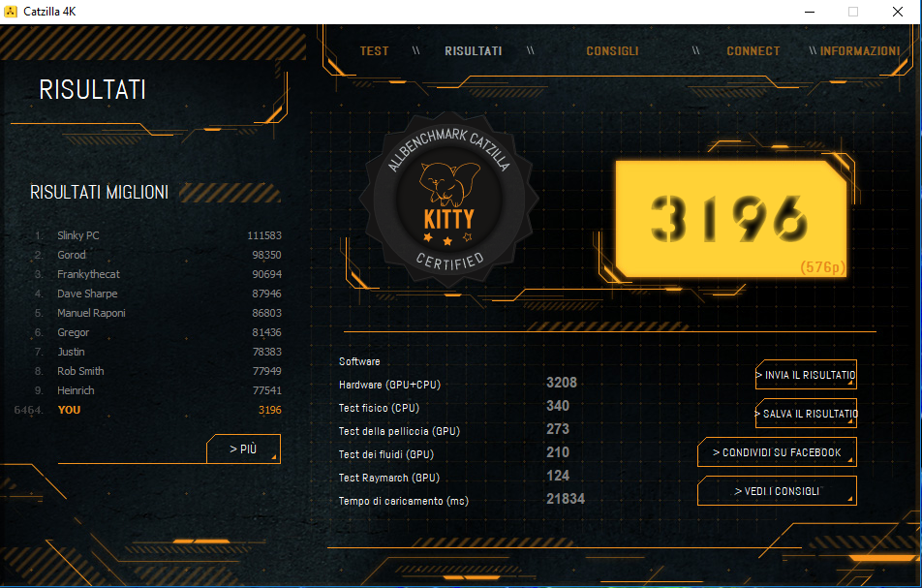This screenshot has height=588, width=922.
Task: Click the Raymarch value 124
Action: click(x=558, y=476)
